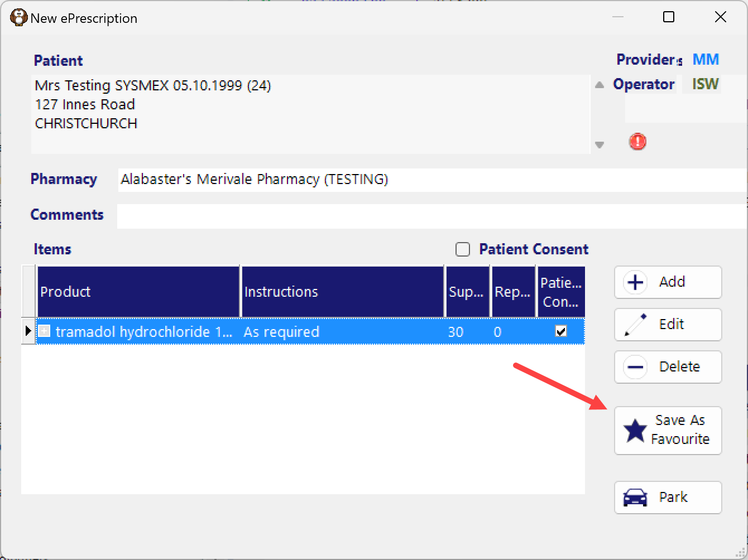Image resolution: width=748 pixels, height=560 pixels.
Task: Minimize the New ePrescription window
Action: pyautogui.click(x=618, y=17)
